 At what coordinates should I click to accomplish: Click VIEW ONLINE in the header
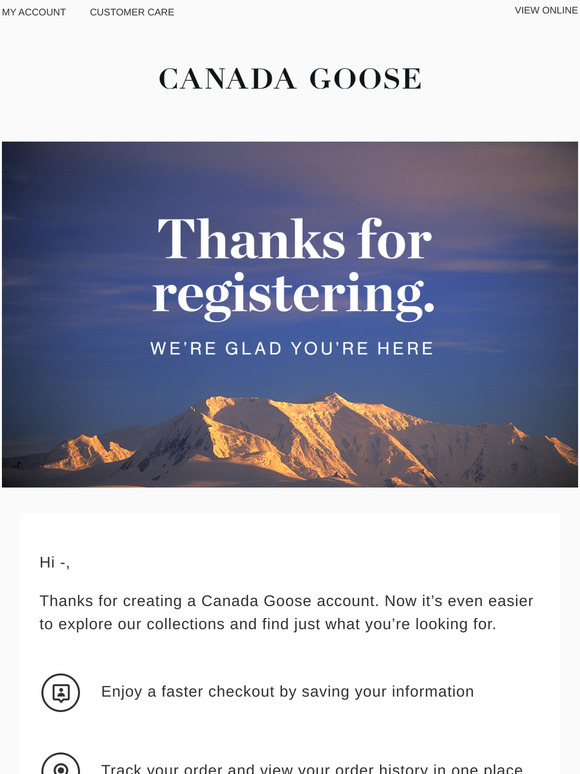(546, 10)
